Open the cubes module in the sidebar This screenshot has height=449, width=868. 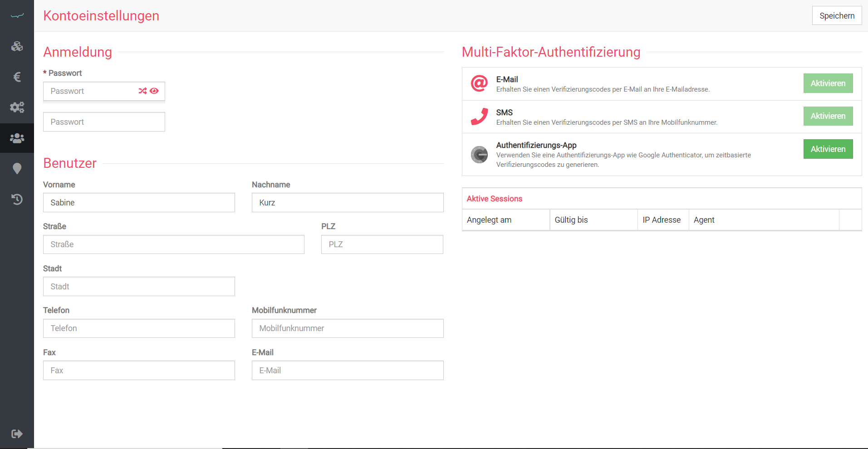[x=17, y=46]
